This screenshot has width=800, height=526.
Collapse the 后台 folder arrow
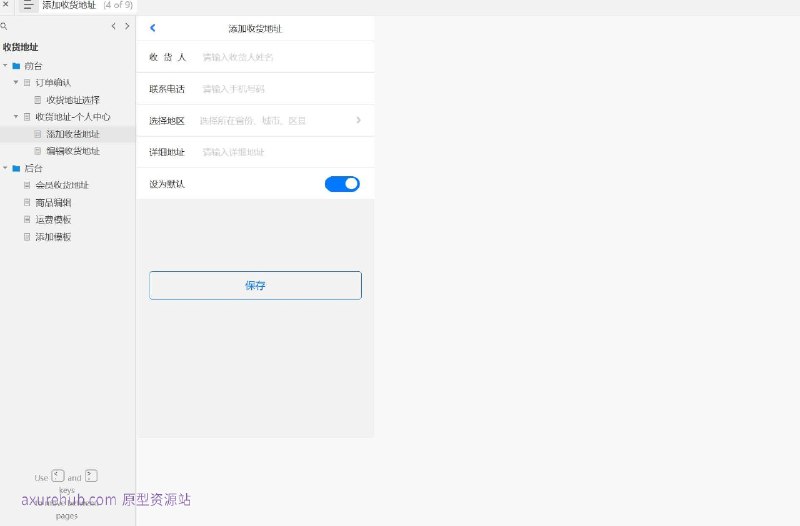pos(5,168)
